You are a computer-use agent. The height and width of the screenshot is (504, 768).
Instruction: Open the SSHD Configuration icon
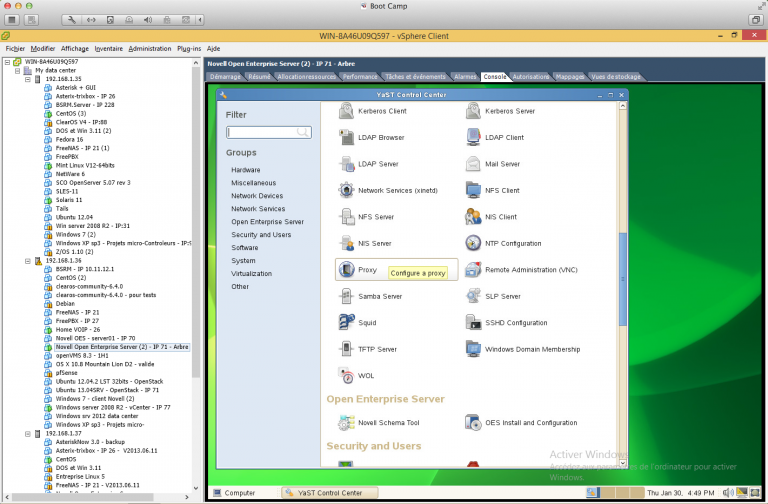pyautogui.click(x=473, y=323)
